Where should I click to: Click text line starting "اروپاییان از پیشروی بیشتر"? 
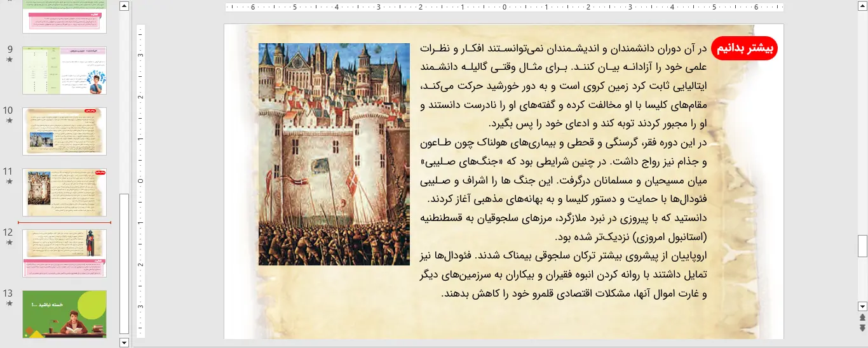point(562,256)
